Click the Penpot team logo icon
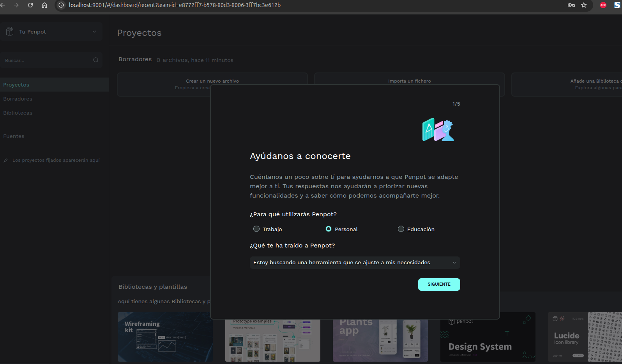 [x=10, y=32]
